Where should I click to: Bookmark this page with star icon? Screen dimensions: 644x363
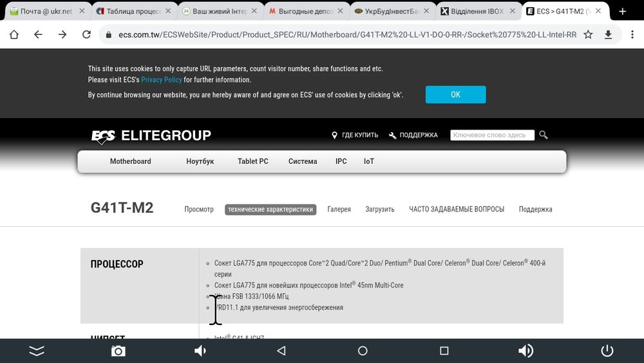point(588,35)
